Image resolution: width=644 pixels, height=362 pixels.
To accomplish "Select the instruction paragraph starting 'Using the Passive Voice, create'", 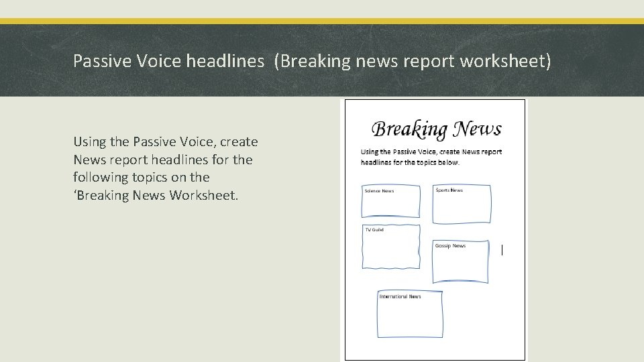I will [x=166, y=168].
